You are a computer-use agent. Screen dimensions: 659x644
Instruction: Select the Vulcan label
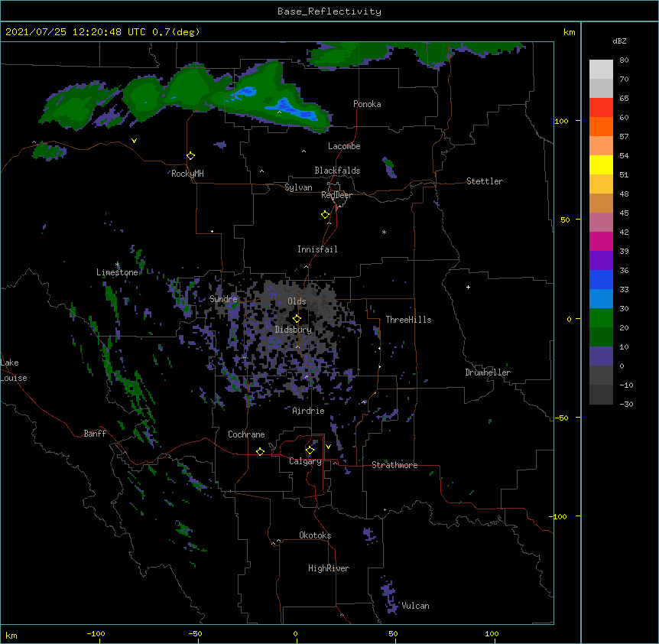[x=415, y=606]
